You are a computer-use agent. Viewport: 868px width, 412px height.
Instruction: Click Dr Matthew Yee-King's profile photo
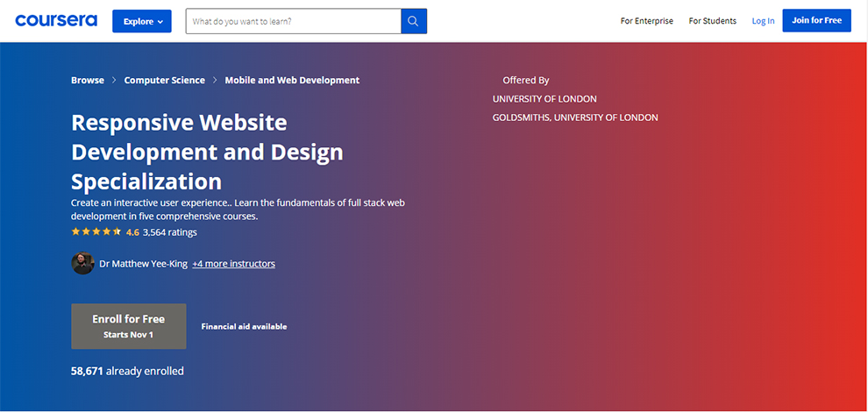click(82, 264)
